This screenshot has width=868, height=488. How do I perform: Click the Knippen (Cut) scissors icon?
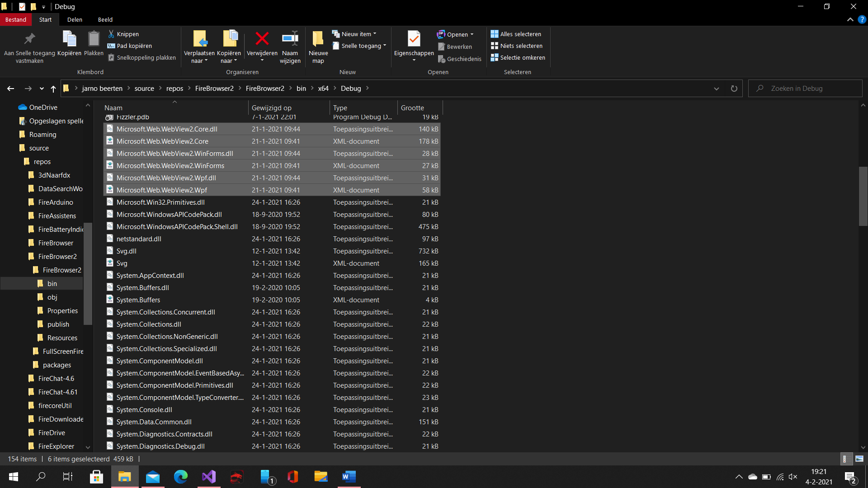[x=111, y=34]
